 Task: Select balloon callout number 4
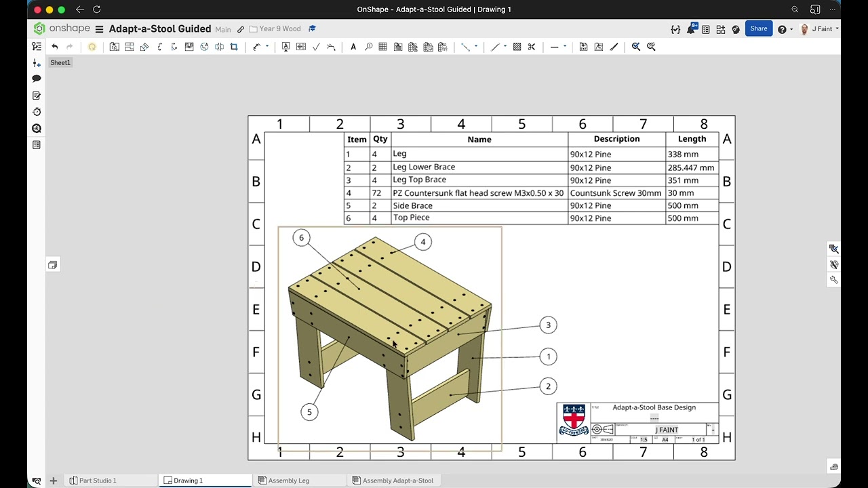click(x=423, y=242)
